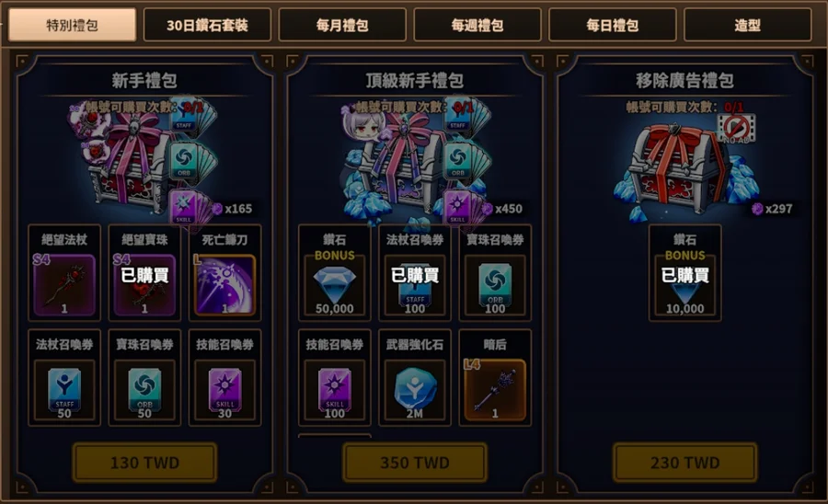Go to the 造型 tab
This screenshot has width=828, height=504.
748,25
